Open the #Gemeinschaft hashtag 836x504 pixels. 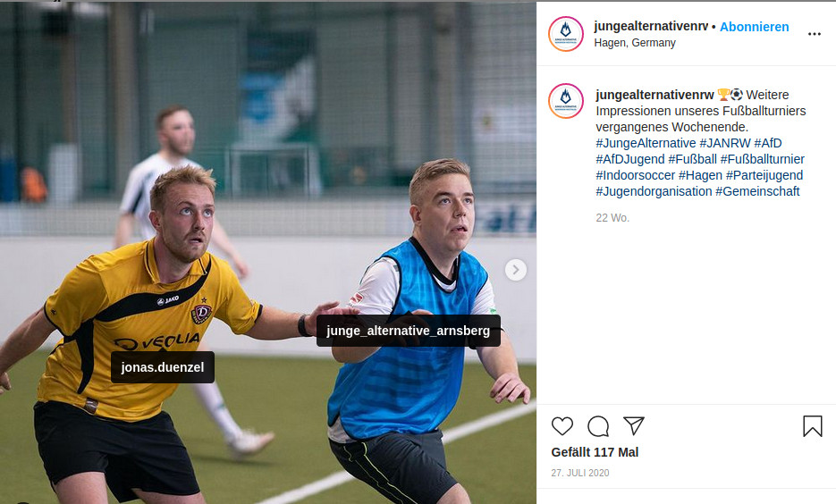(757, 191)
